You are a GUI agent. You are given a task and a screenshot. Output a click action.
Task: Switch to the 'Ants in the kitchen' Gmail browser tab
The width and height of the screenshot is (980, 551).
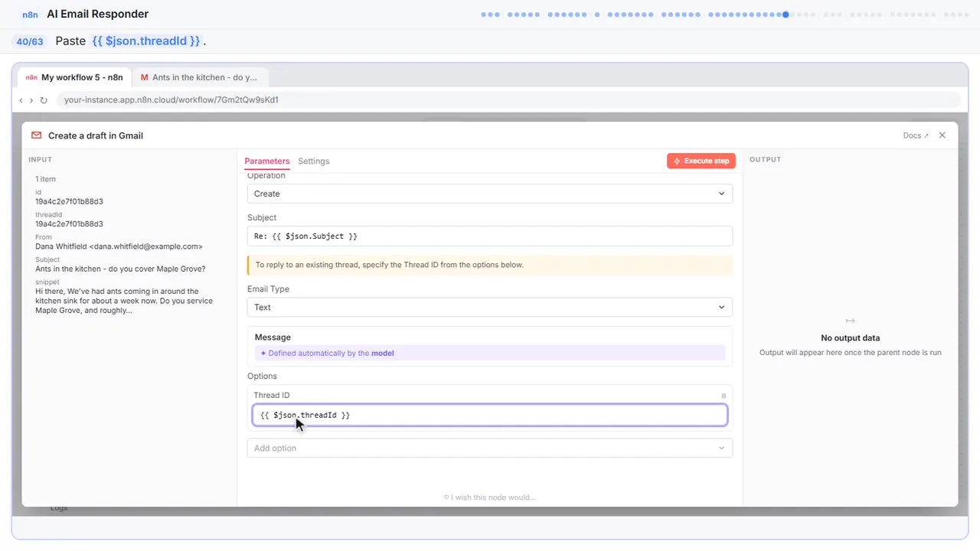(200, 77)
